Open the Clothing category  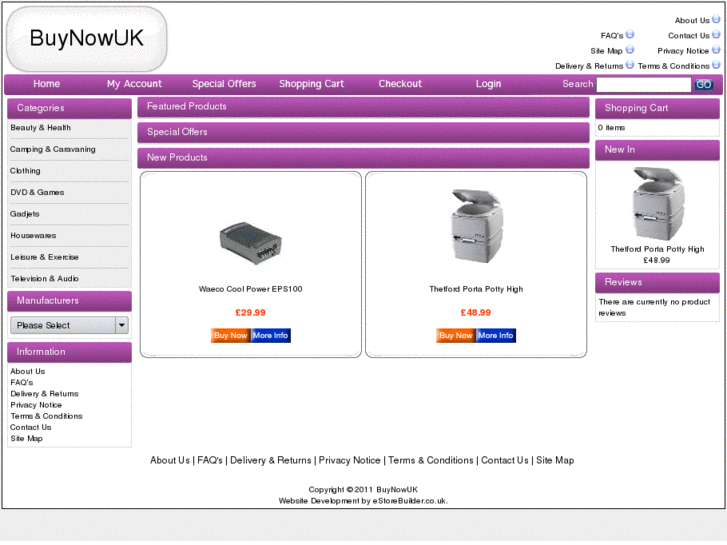[x=25, y=171]
